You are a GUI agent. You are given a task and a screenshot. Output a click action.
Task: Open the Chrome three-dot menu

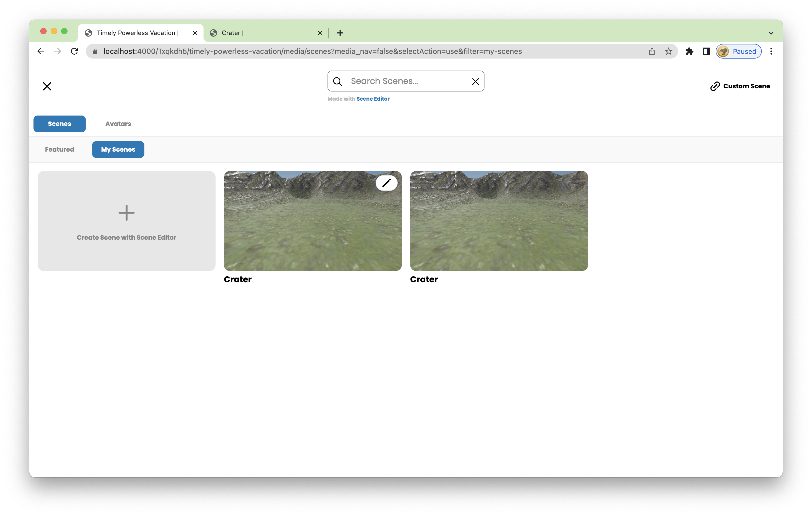point(771,51)
